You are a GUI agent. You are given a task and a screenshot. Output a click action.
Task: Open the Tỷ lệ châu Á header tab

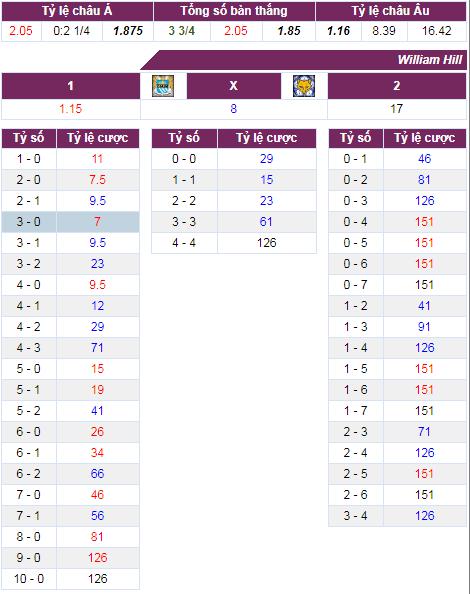(77, 11)
